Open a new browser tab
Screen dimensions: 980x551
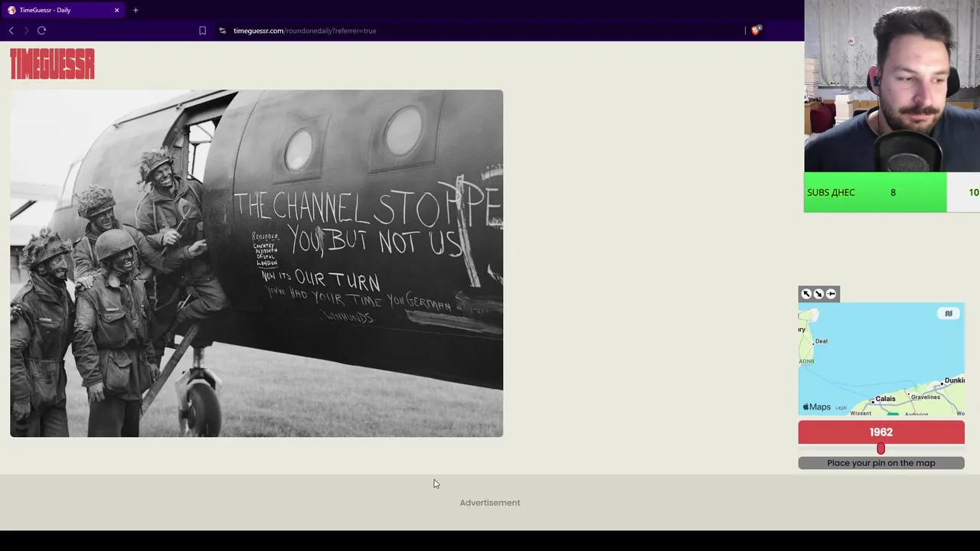(136, 10)
